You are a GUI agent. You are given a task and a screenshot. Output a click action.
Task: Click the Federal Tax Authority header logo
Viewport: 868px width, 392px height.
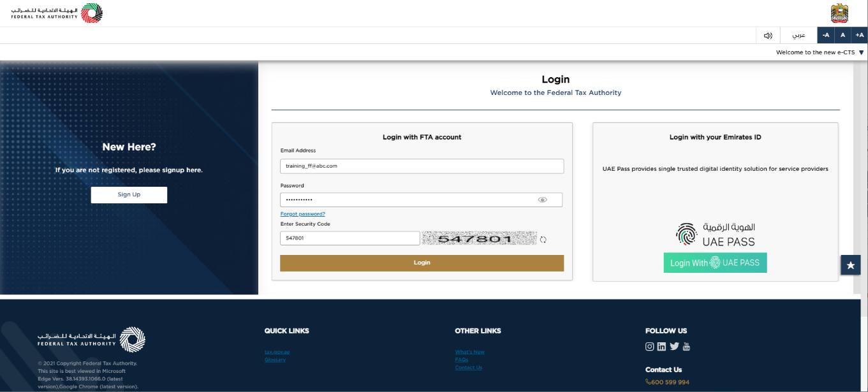coord(57,13)
